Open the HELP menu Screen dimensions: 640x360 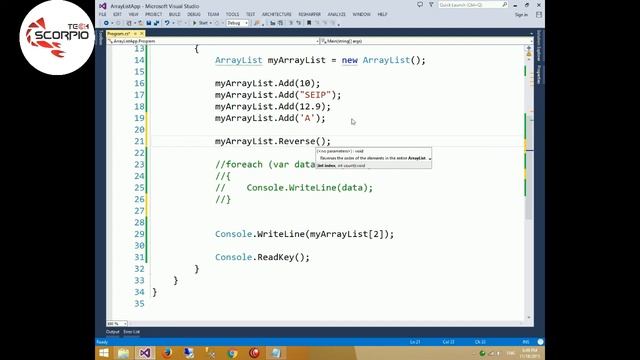[x=382, y=14]
